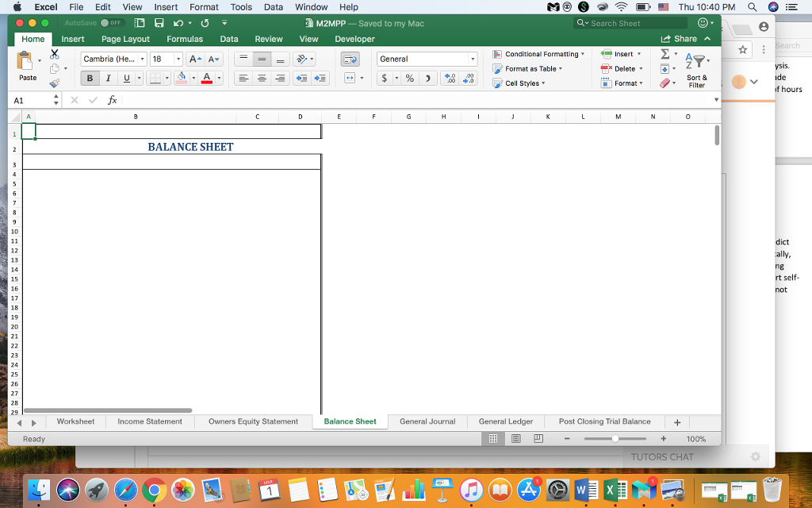This screenshot has width=812, height=508.
Task: Center text horizontally
Action: point(262,79)
